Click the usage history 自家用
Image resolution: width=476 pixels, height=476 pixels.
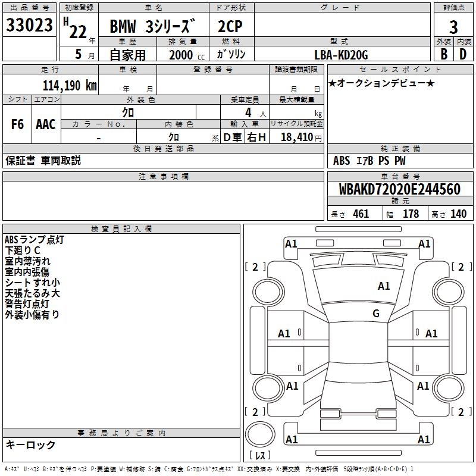[x=127, y=55]
